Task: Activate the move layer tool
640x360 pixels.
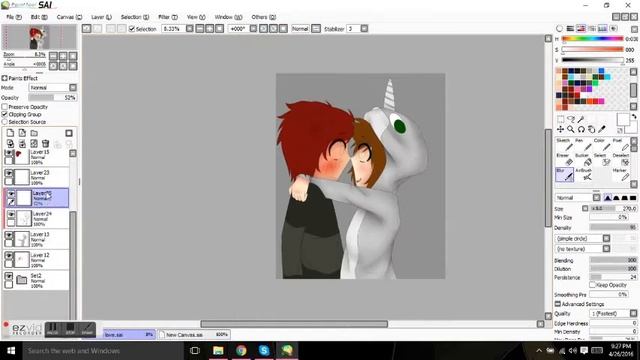Action: point(560,129)
